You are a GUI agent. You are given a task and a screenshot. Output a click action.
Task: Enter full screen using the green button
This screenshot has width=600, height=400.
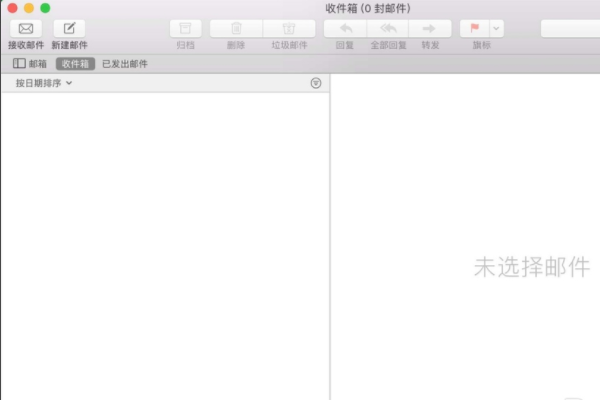pos(45,8)
